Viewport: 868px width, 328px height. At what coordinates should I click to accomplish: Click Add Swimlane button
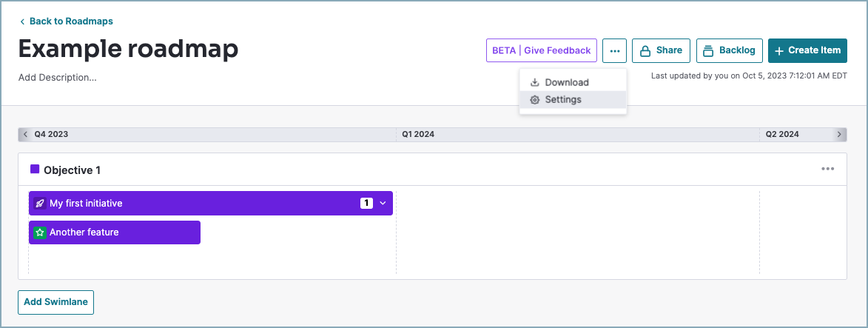[x=56, y=303]
